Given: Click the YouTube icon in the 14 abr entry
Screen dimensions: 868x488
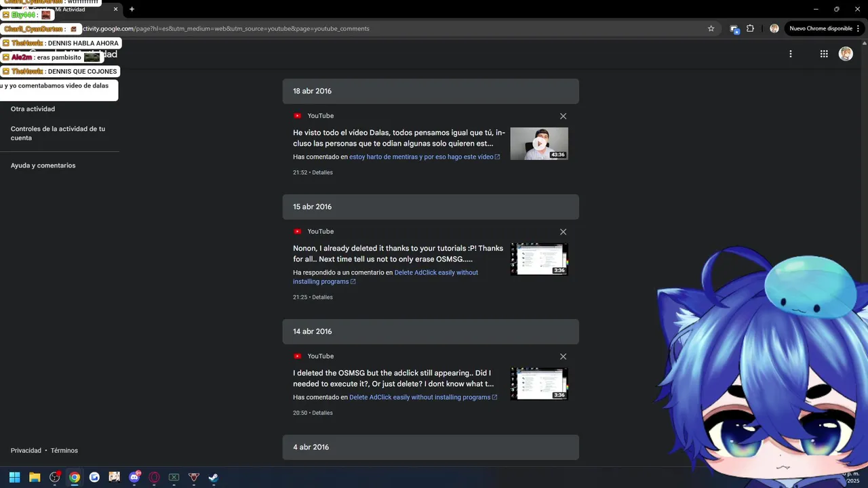Looking at the screenshot, I should [297, 357].
